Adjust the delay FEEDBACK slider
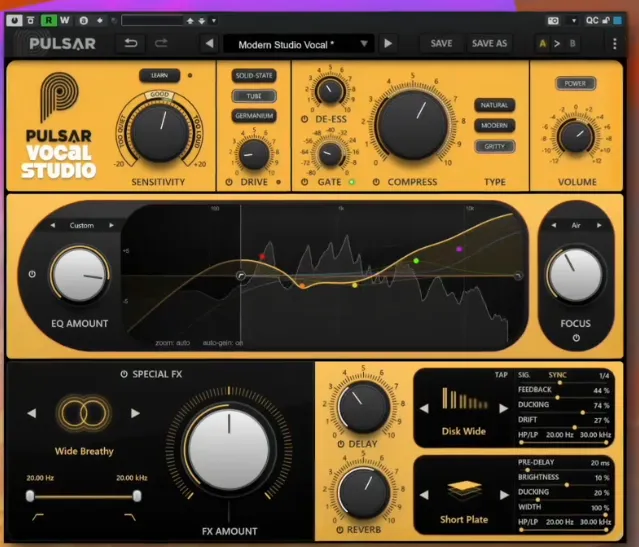639x547 pixels. click(x=557, y=397)
